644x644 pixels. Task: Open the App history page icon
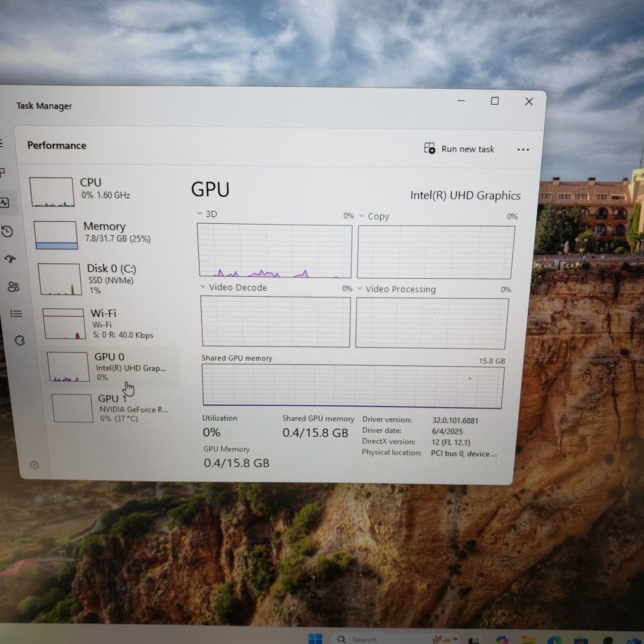(7, 232)
